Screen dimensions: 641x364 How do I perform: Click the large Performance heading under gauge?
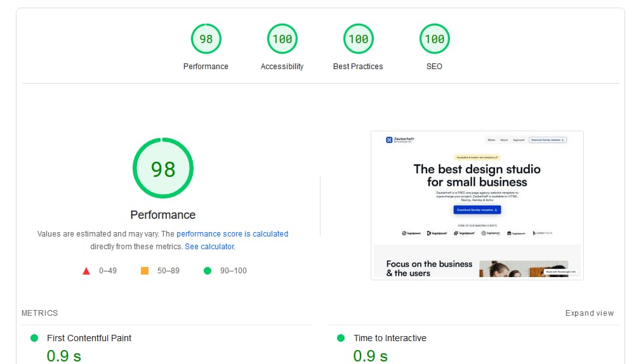(162, 214)
